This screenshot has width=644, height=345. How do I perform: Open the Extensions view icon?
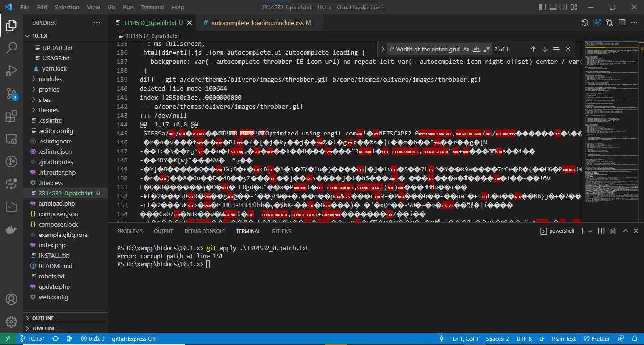coord(11,116)
